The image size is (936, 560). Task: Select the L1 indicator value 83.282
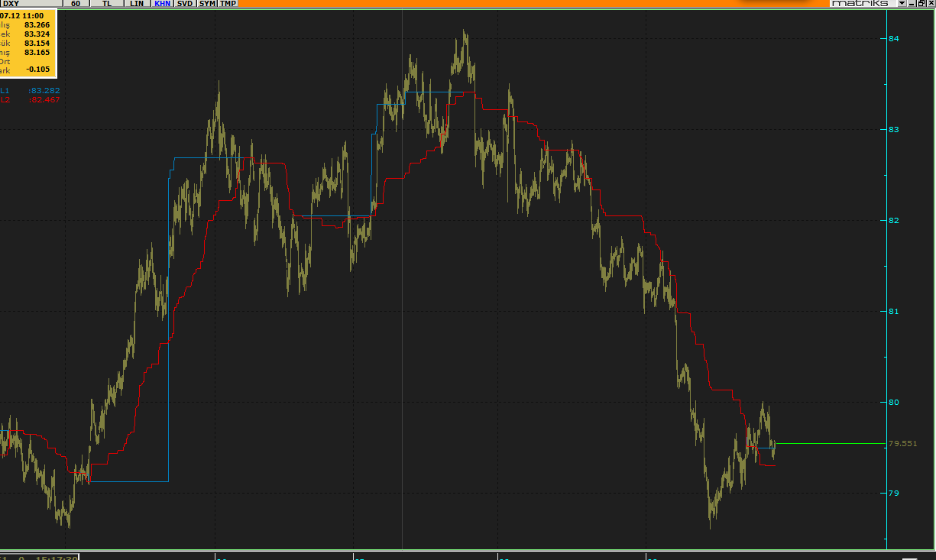click(45, 90)
